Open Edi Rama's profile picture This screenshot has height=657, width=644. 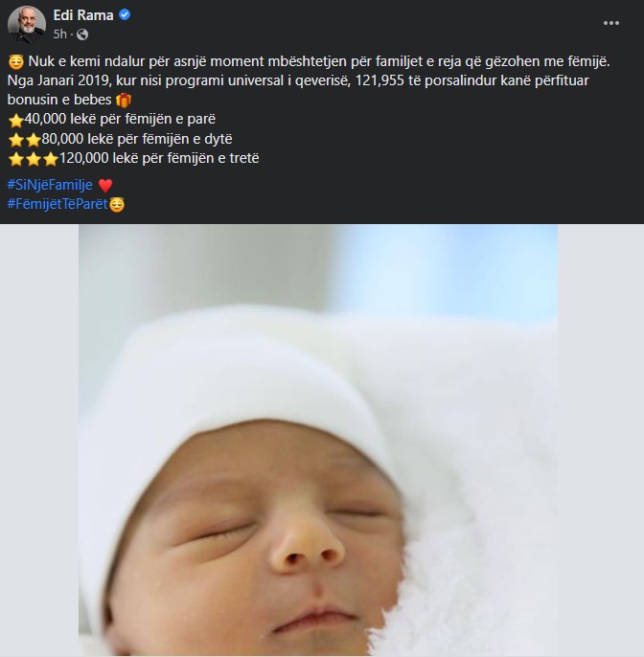click(27, 24)
